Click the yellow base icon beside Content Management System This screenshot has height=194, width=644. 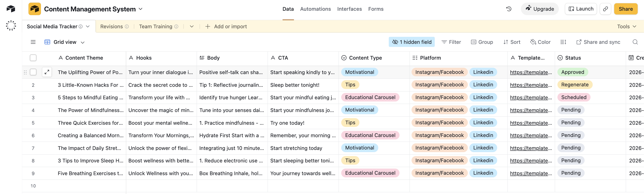(x=35, y=9)
